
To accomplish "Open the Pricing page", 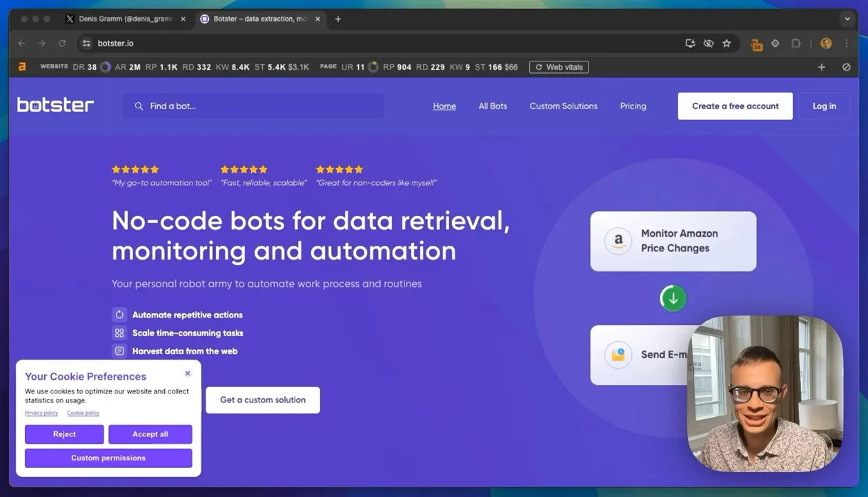I will click(x=633, y=106).
